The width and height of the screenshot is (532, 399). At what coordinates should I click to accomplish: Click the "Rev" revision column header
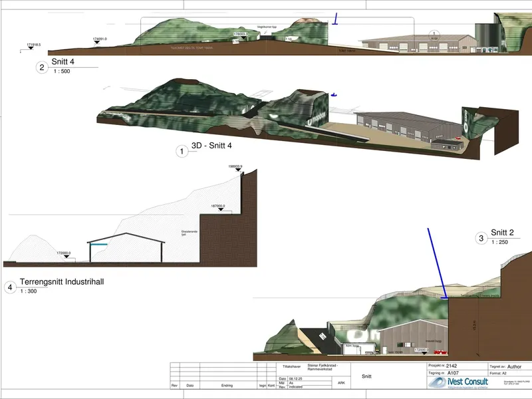174,386
